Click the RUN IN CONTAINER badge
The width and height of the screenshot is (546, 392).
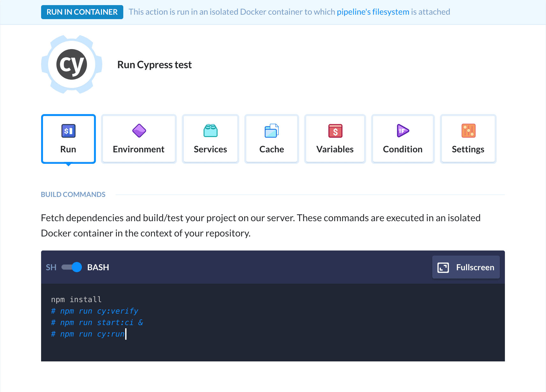pos(82,12)
